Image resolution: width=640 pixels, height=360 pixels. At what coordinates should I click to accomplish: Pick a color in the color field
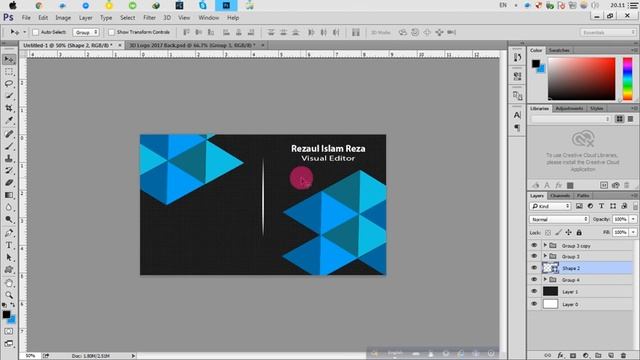coord(581,79)
